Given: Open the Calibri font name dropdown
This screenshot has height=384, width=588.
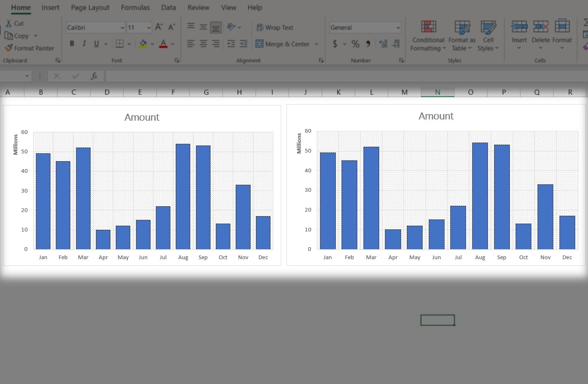Looking at the screenshot, I should pyautogui.click(x=122, y=28).
